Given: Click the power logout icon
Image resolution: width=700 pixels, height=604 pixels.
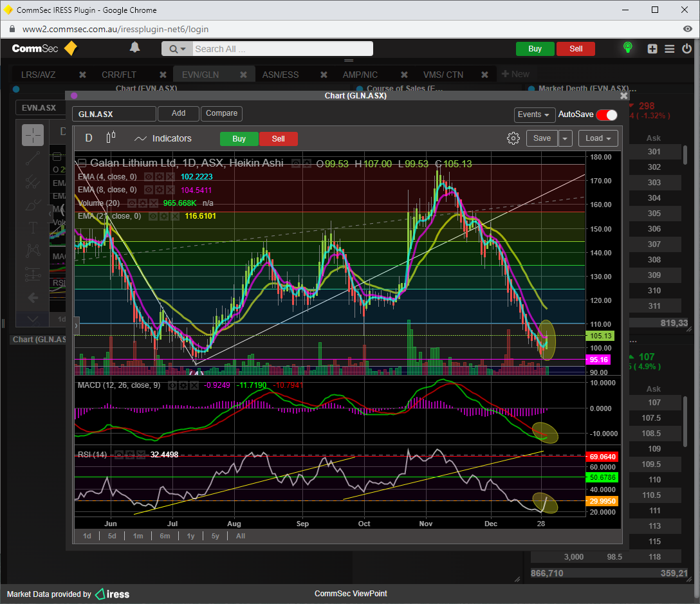Looking at the screenshot, I should pos(686,49).
